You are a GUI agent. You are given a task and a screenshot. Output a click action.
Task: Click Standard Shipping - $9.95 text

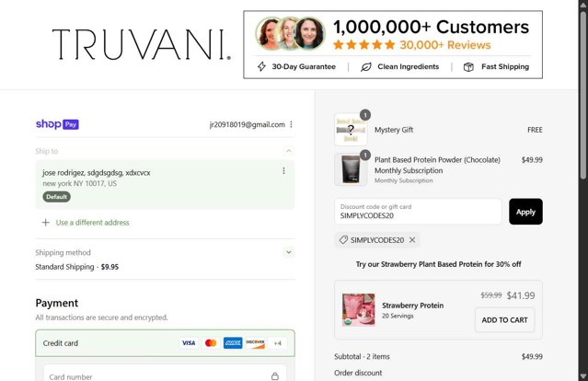point(77,267)
